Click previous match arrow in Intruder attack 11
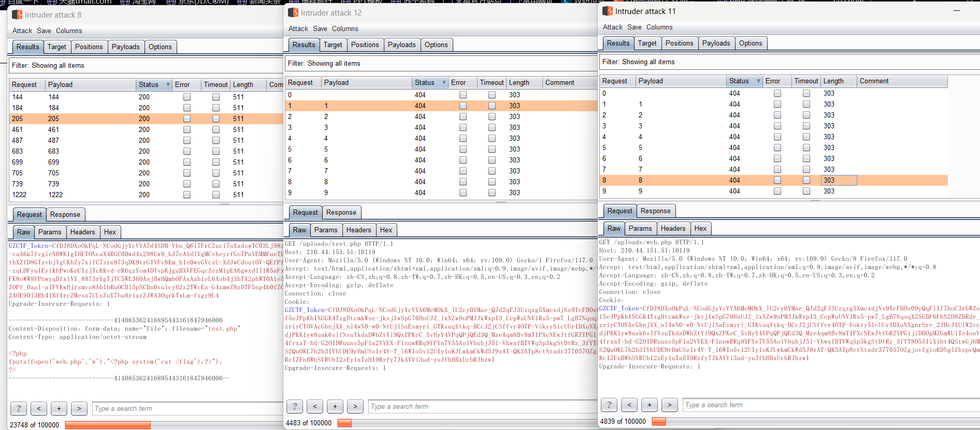Viewport: 980px width, 430px height. pos(629,405)
